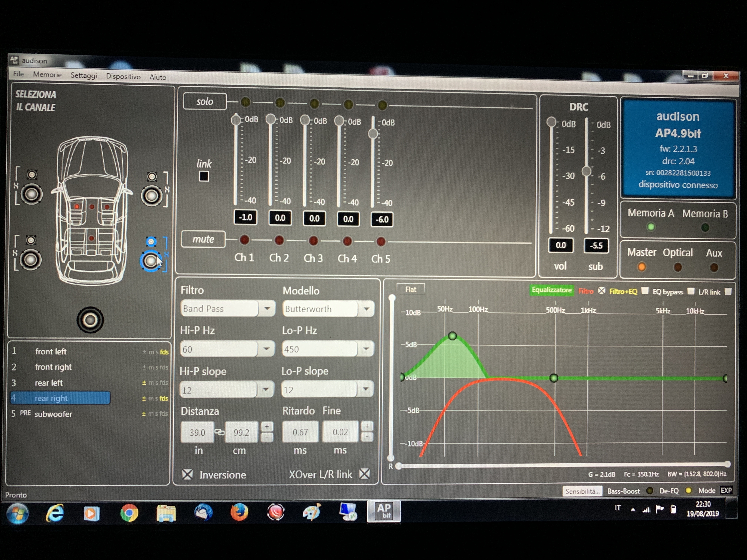This screenshot has height=560, width=747.
Task: Click the Ch 5 level fader knob
Action: pyautogui.click(x=373, y=134)
